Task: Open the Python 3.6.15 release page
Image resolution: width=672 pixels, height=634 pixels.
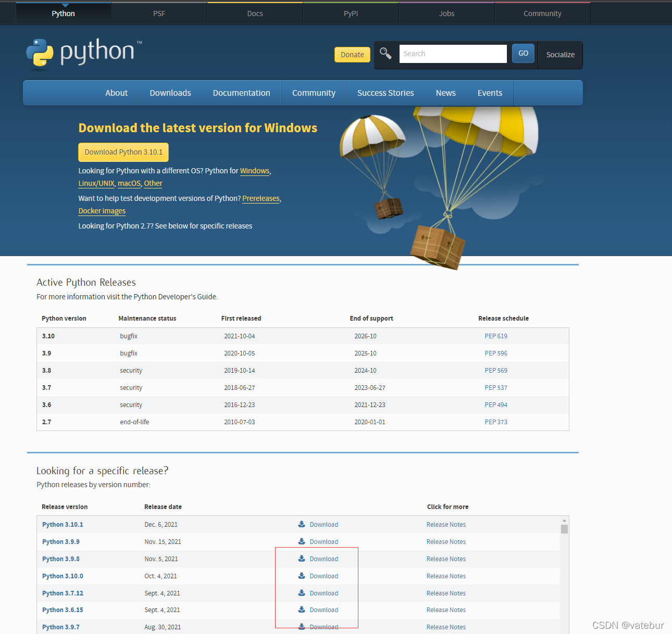Action: click(x=63, y=610)
